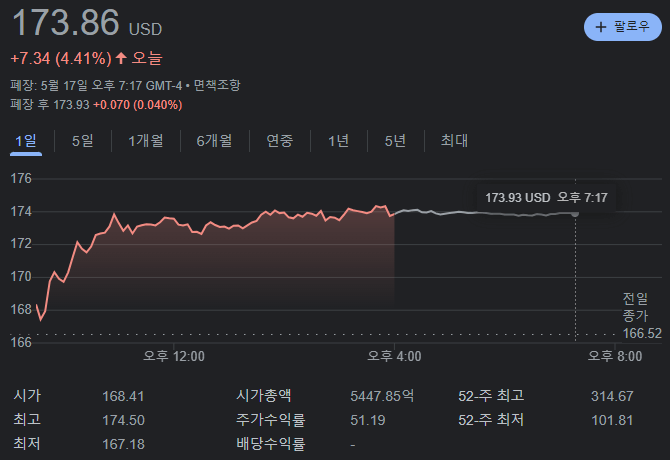
Task: Open the 1개월 chart range
Action: [146, 141]
